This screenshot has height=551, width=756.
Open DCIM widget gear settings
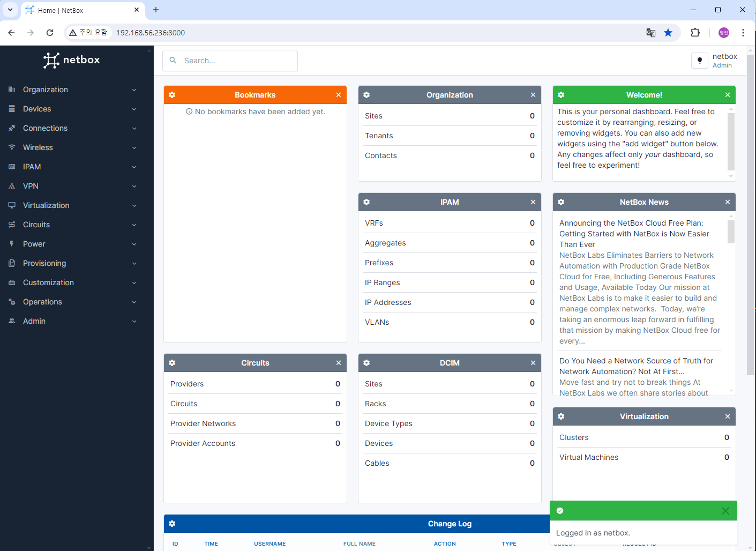[x=366, y=363]
